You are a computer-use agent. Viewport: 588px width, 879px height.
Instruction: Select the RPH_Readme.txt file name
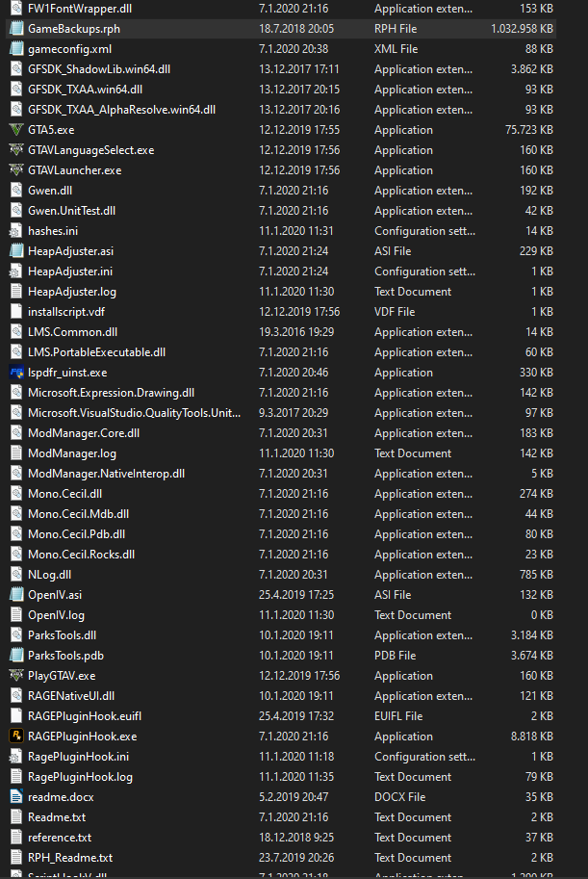click(x=70, y=857)
